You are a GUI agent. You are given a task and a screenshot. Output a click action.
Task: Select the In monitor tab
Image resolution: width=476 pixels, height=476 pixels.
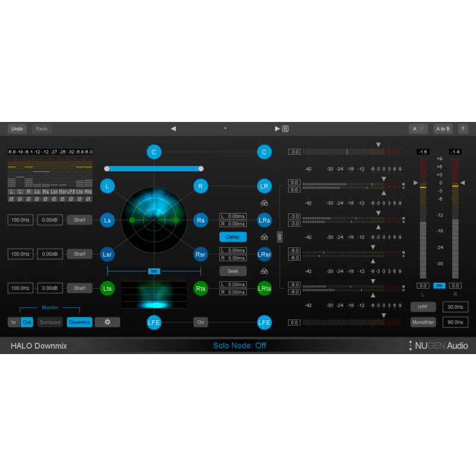click(x=14, y=322)
